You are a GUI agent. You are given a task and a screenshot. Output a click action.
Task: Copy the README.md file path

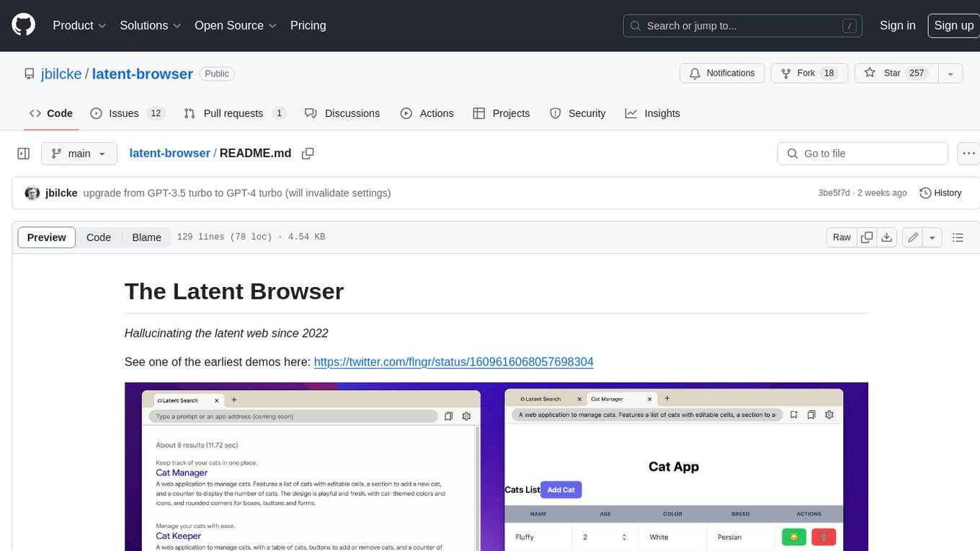click(308, 154)
